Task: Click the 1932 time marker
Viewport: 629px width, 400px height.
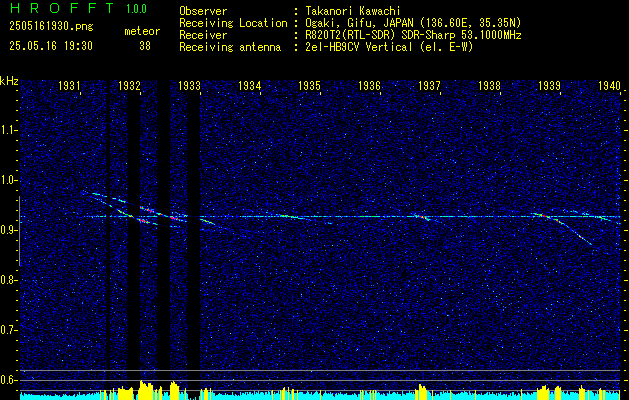Action: (x=130, y=85)
